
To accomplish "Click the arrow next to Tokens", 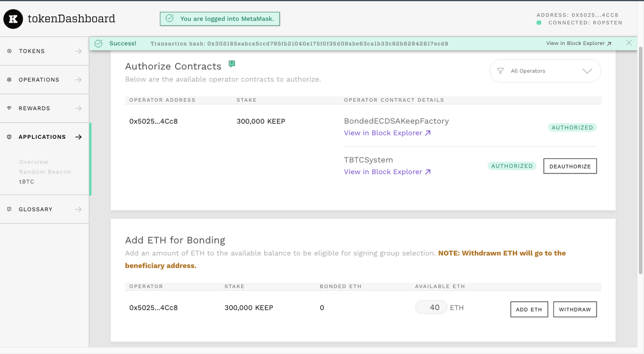I will 78,51.
